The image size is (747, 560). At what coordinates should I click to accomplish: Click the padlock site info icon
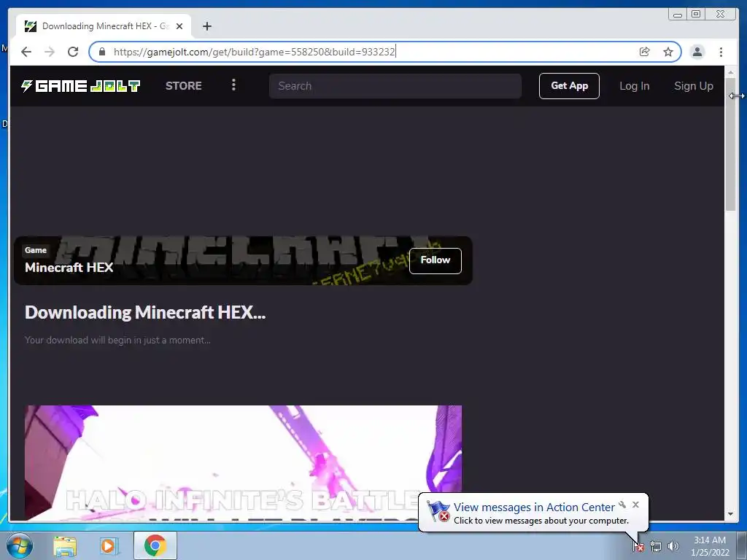pos(101,52)
